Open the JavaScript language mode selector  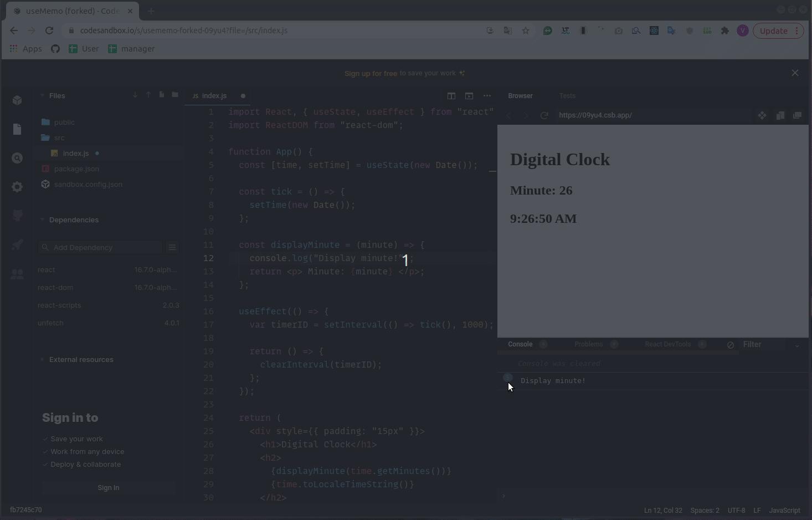click(784, 510)
